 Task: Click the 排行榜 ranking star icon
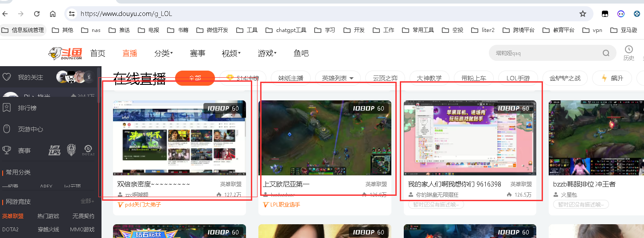(7, 107)
